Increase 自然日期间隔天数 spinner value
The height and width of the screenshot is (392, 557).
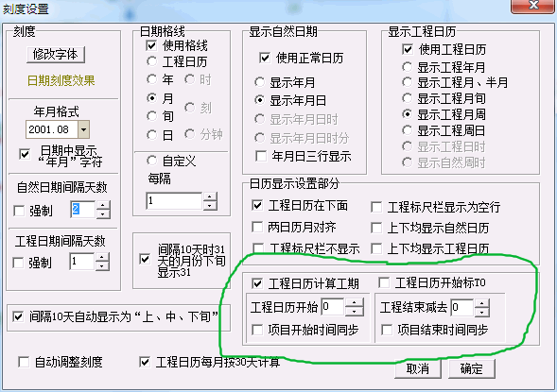(103, 205)
